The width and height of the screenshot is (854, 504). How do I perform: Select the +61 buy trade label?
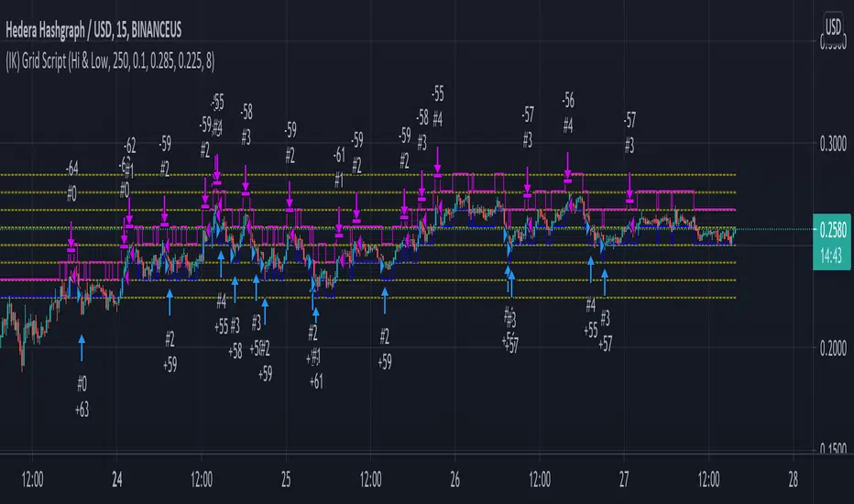pyautogui.click(x=316, y=382)
